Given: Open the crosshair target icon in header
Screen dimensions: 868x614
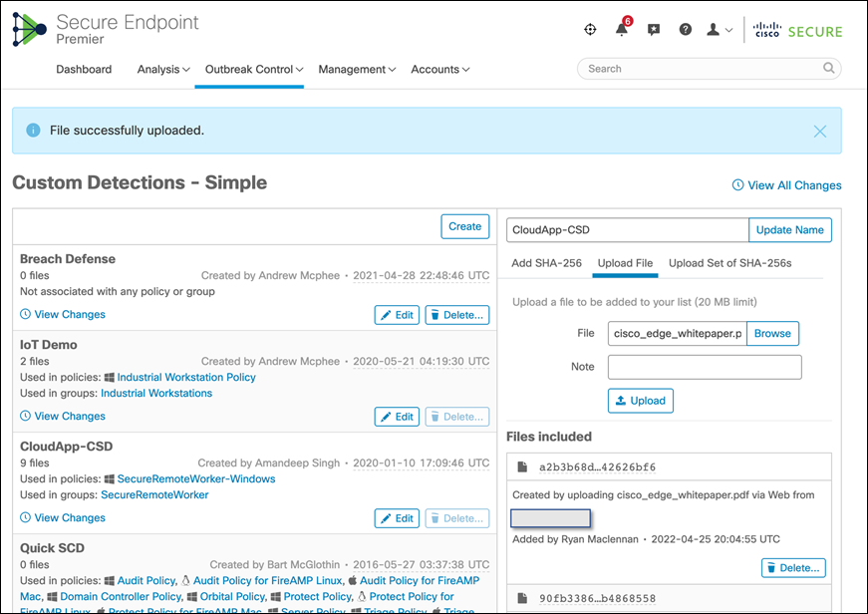Looking at the screenshot, I should (x=590, y=29).
